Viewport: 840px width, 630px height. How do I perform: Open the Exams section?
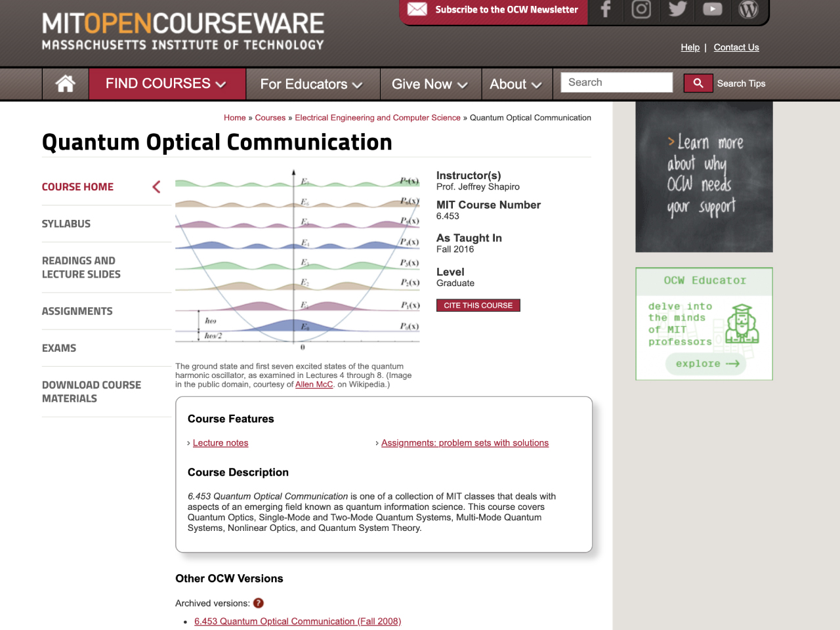[59, 348]
